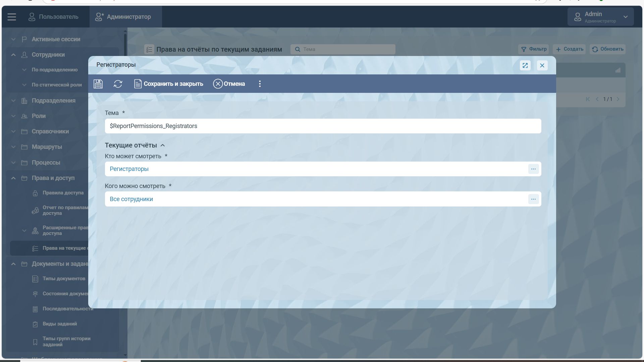
Task: Open selector for Кого можно смотреть field
Action: tap(533, 199)
